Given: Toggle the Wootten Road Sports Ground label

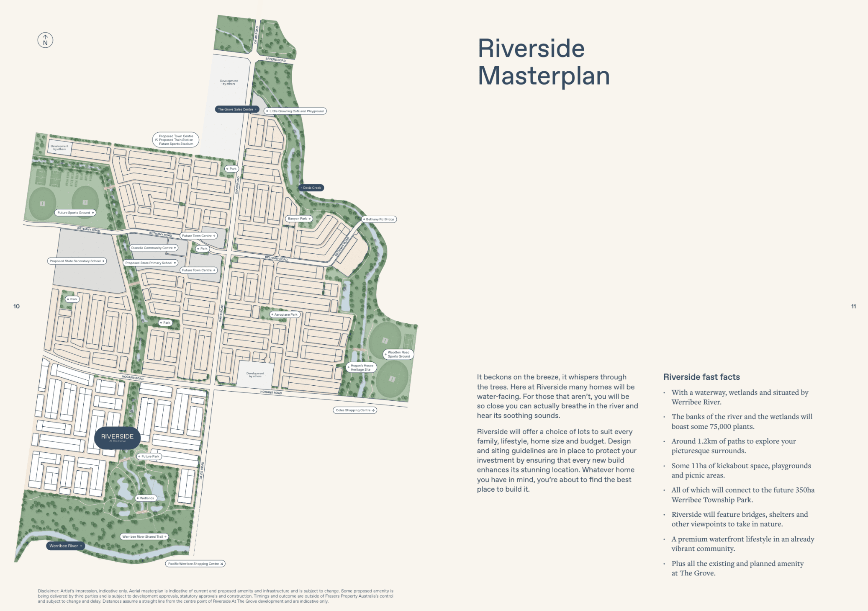Looking at the screenshot, I should point(398,354).
